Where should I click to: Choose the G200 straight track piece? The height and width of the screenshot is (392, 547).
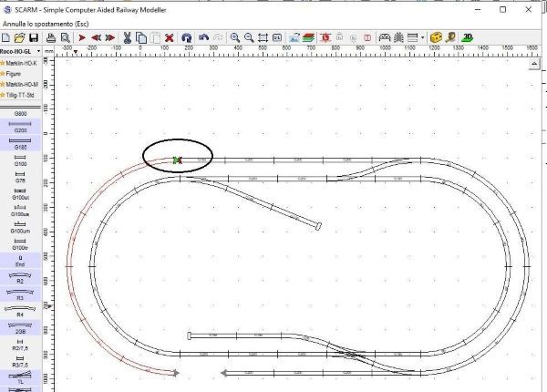pos(20,127)
